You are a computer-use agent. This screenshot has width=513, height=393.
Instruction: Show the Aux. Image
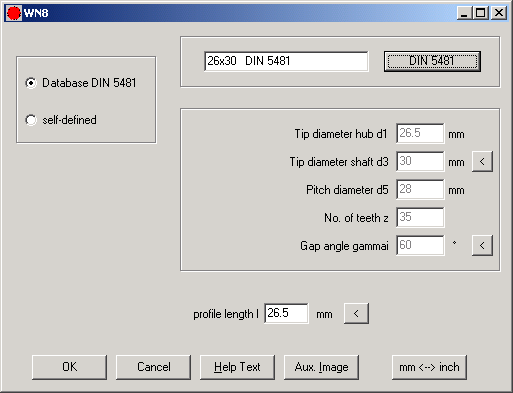coord(321,367)
